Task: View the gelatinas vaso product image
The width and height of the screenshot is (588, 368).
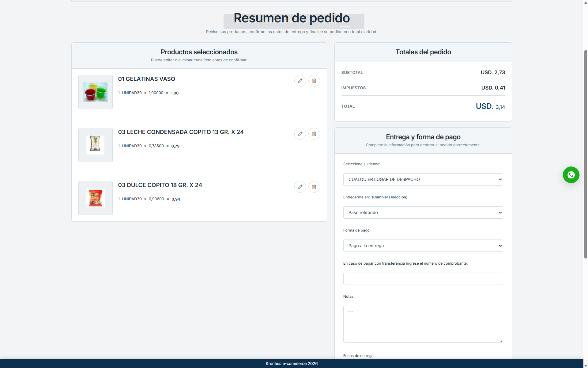Action: (x=95, y=92)
